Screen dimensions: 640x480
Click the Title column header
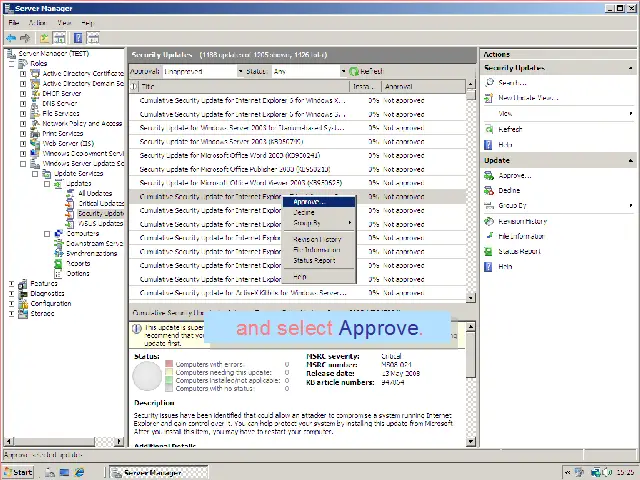click(244, 87)
